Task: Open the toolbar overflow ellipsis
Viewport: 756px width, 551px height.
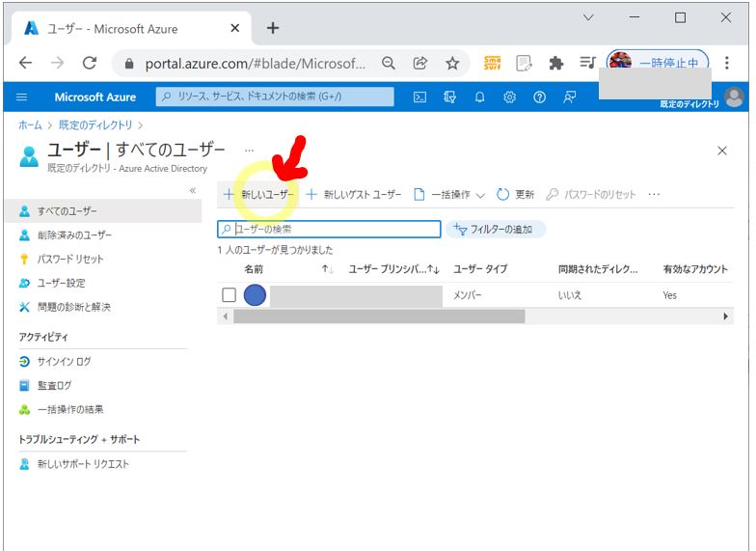Action: (x=654, y=195)
